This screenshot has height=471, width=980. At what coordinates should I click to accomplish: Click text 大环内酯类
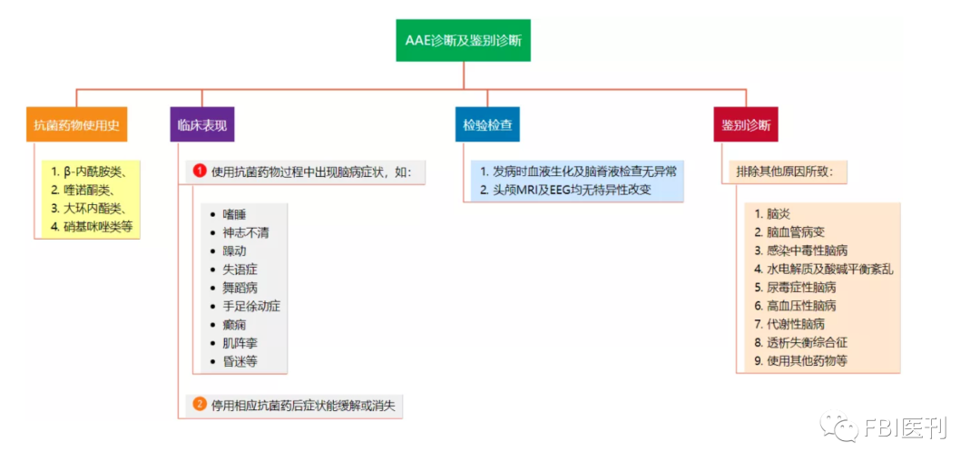(x=93, y=208)
